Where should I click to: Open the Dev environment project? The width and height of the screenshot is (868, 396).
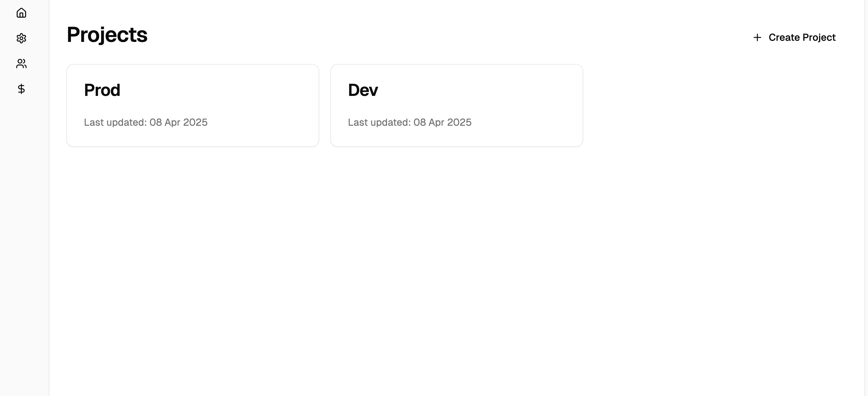(x=456, y=105)
